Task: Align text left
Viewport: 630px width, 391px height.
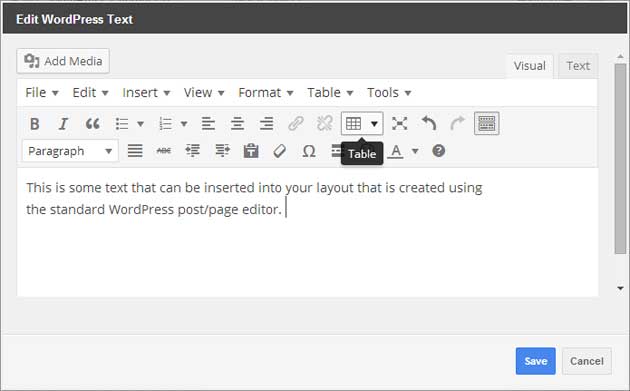Action: [x=208, y=123]
